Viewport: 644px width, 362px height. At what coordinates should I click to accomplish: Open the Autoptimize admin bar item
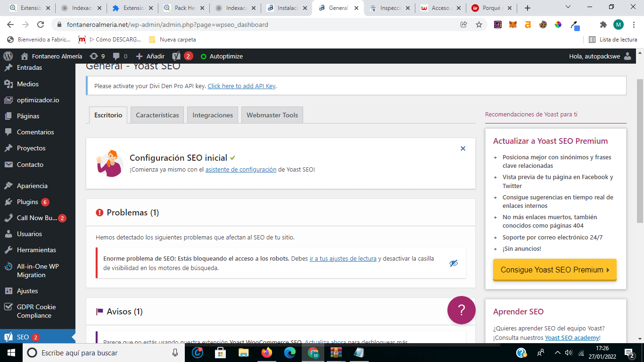pos(222,56)
